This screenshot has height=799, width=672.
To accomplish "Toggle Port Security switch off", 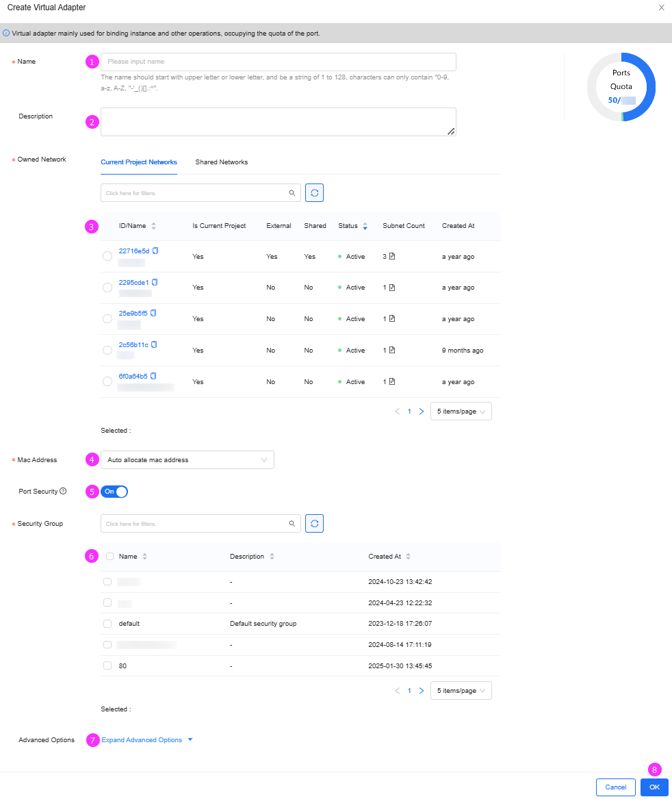I will (x=114, y=492).
